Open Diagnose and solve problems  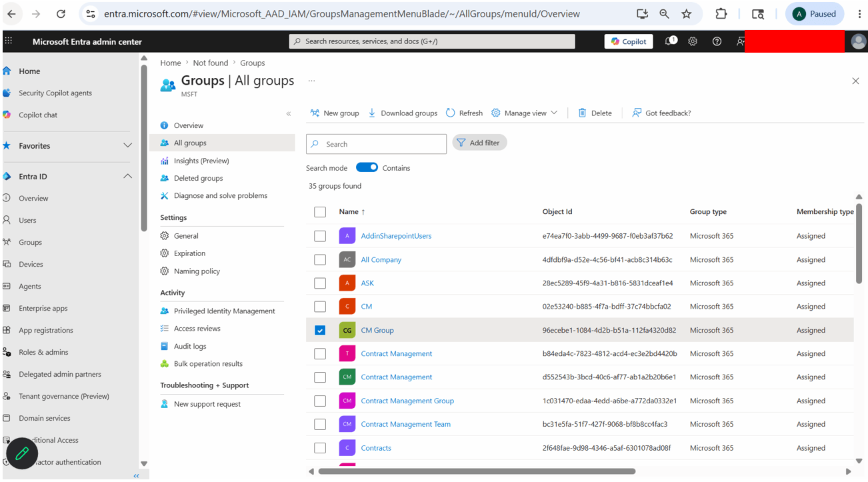click(221, 195)
